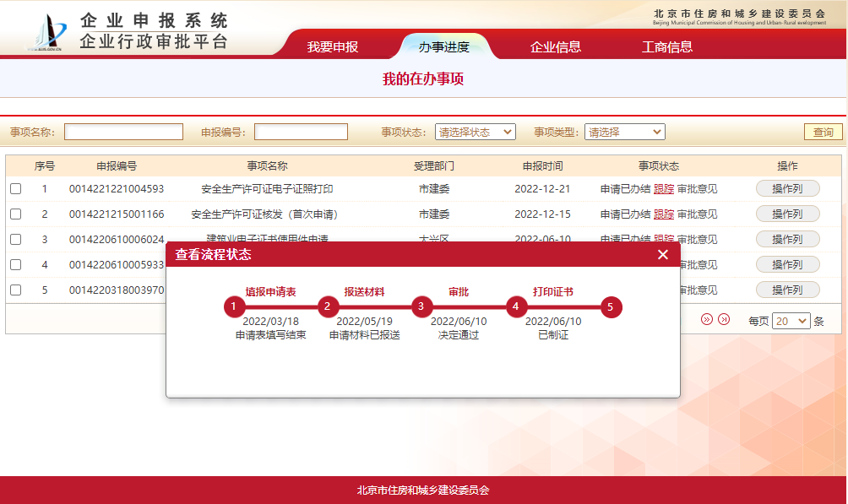Click step 4 circle 打印证书
Image resolution: width=848 pixels, height=504 pixels.
(x=516, y=306)
